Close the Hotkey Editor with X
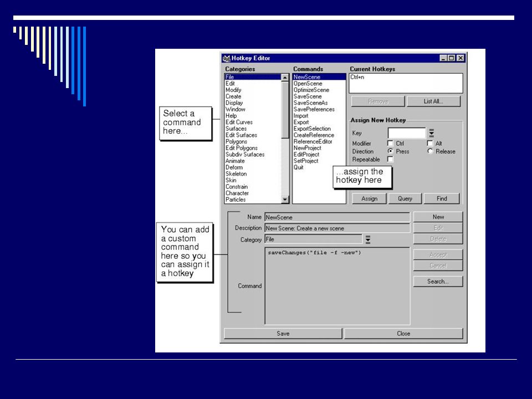This screenshot has width=532, height=399. pyautogui.click(x=460, y=58)
